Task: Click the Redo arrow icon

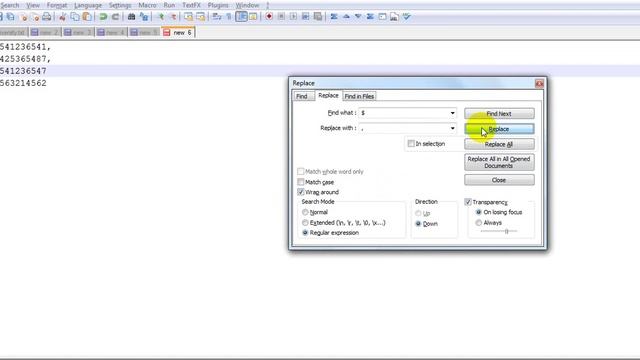Action: click(x=115, y=17)
